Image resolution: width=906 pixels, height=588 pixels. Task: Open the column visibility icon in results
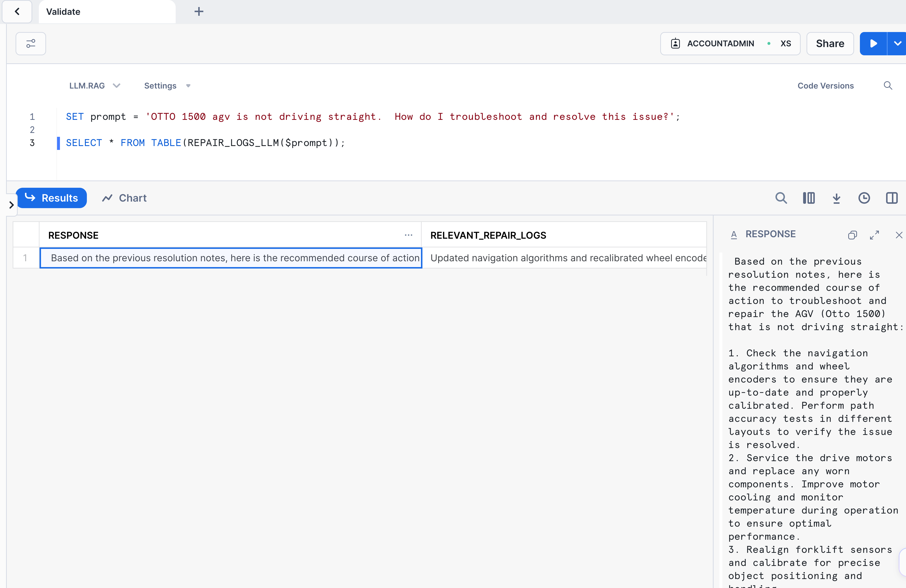click(808, 198)
